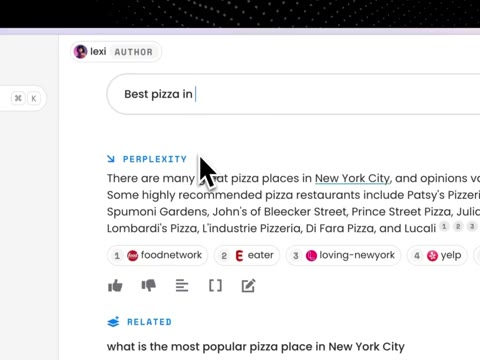Click the square brackets icon
The height and width of the screenshot is (360, 480).
pyautogui.click(x=215, y=286)
